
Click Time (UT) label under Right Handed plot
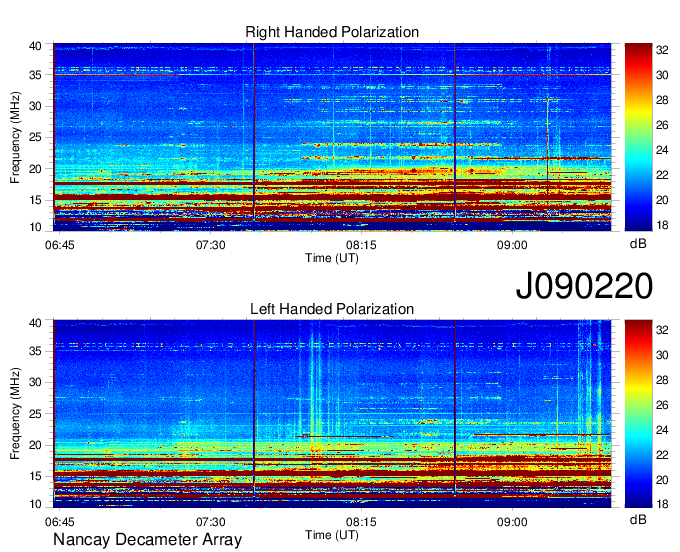(332, 258)
